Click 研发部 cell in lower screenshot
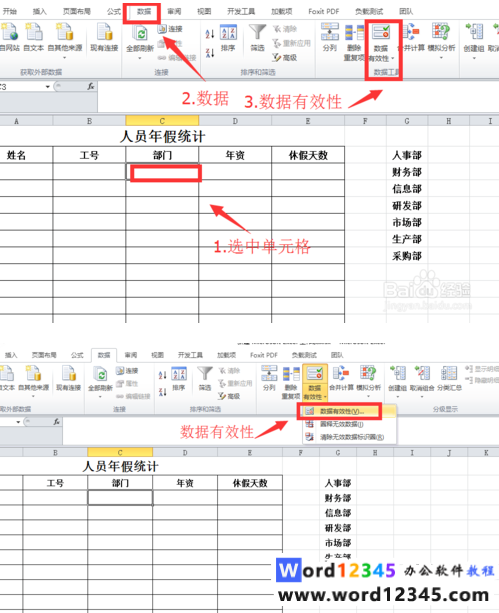Viewport: 499px width, 613px height. 338,528
